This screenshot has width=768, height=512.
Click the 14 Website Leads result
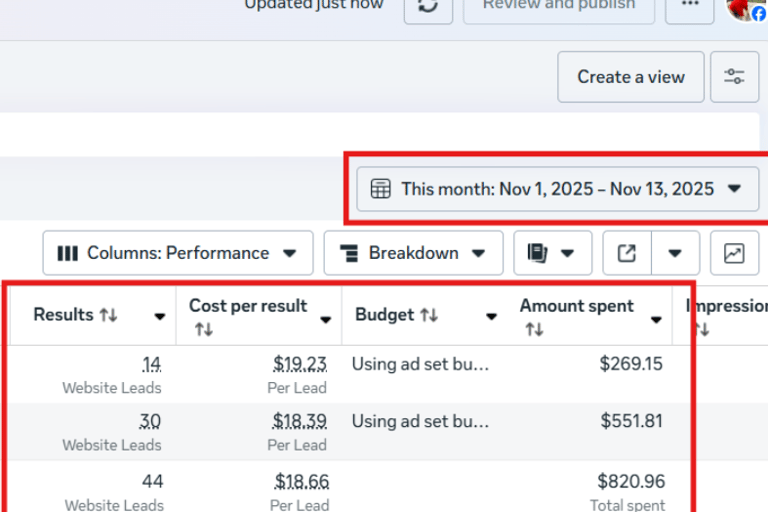click(x=151, y=364)
